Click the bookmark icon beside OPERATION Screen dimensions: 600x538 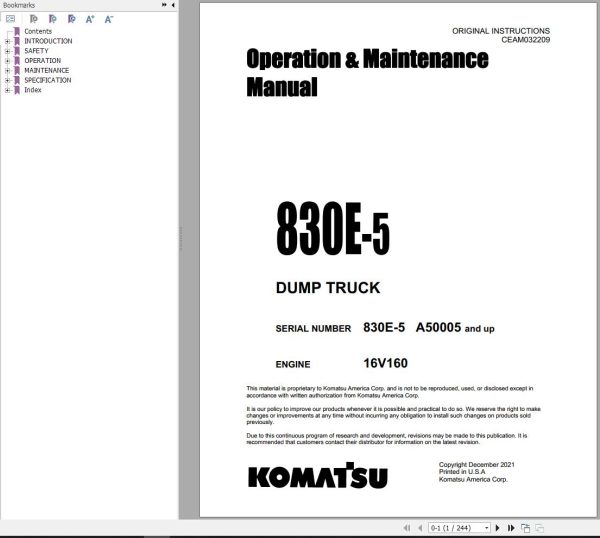pyautogui.click(x=17, y=60)
